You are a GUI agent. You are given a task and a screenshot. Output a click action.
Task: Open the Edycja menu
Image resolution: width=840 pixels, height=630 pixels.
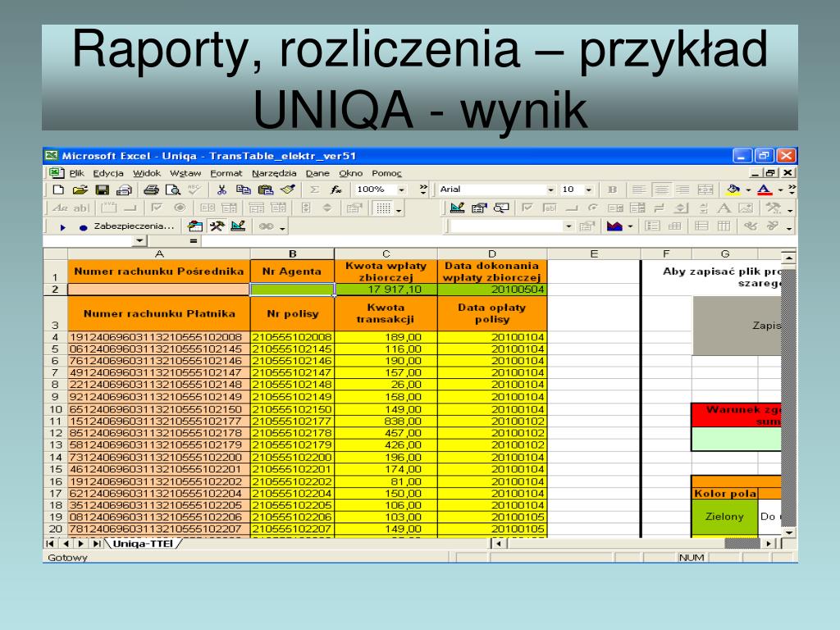pyautogui.click(x=108, y=173)
